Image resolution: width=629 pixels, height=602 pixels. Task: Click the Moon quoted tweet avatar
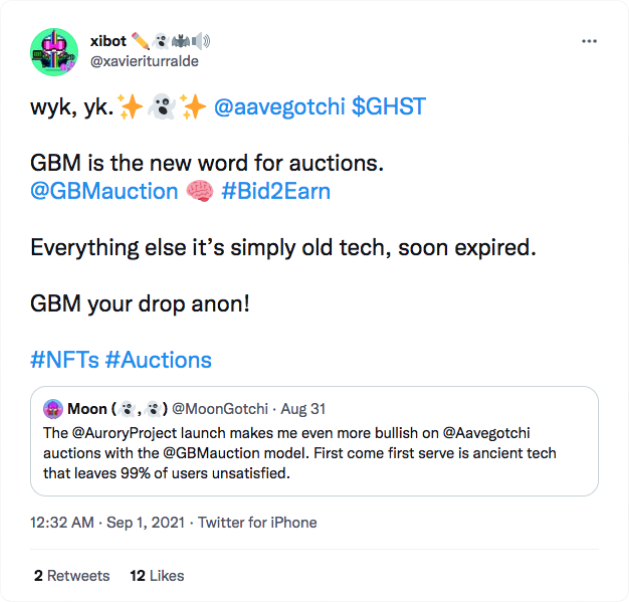coord(53,409)
